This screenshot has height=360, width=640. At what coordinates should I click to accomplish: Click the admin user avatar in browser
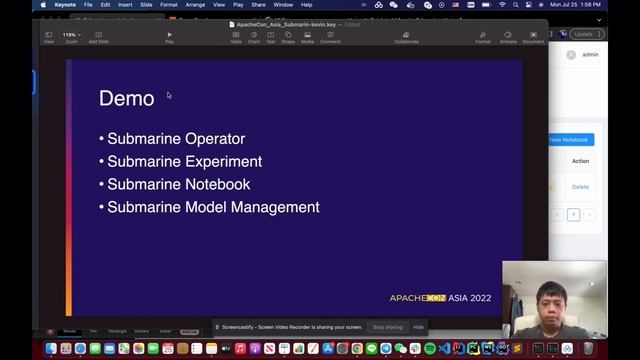pos(571,55)
